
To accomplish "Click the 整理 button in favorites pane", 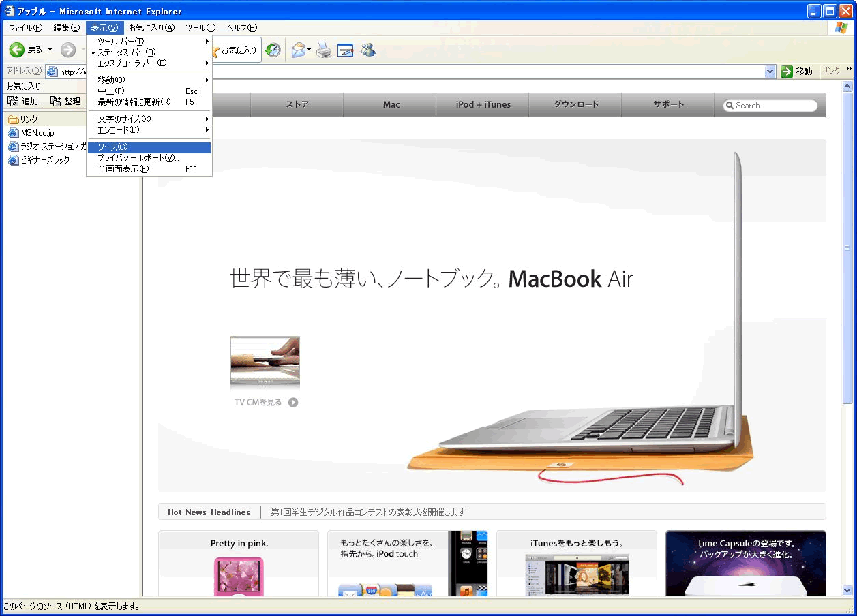I will click(67, 102).
